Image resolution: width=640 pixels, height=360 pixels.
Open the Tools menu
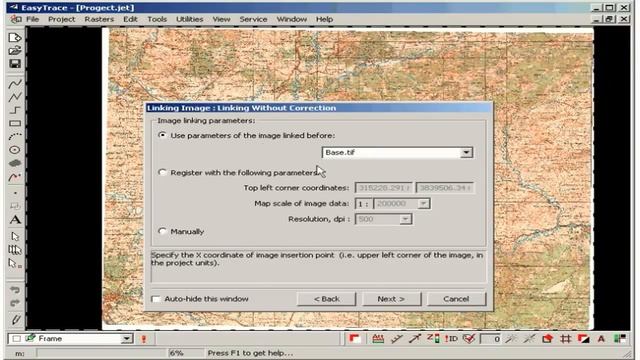pyautogui.click(x=157, y=19)
